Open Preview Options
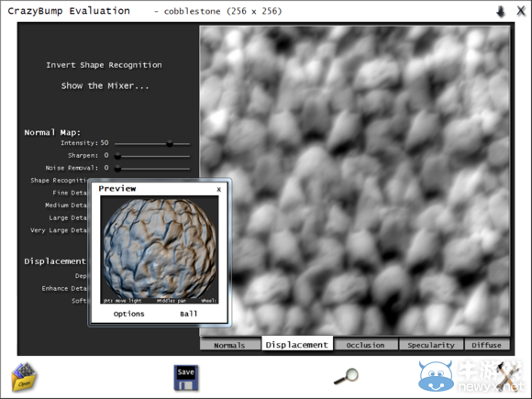The height and width of the screenshot is (399, 532). point(129,314)
